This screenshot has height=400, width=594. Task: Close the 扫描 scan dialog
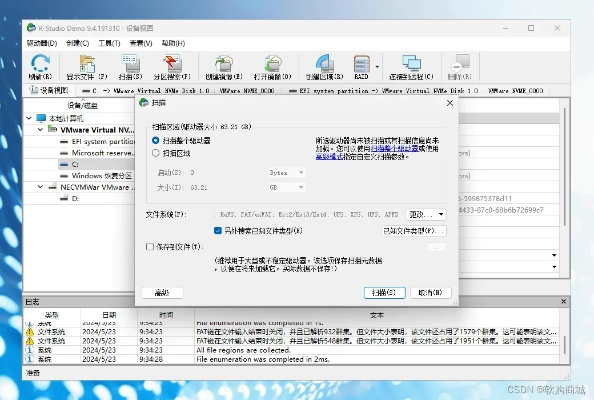(450, 103)
